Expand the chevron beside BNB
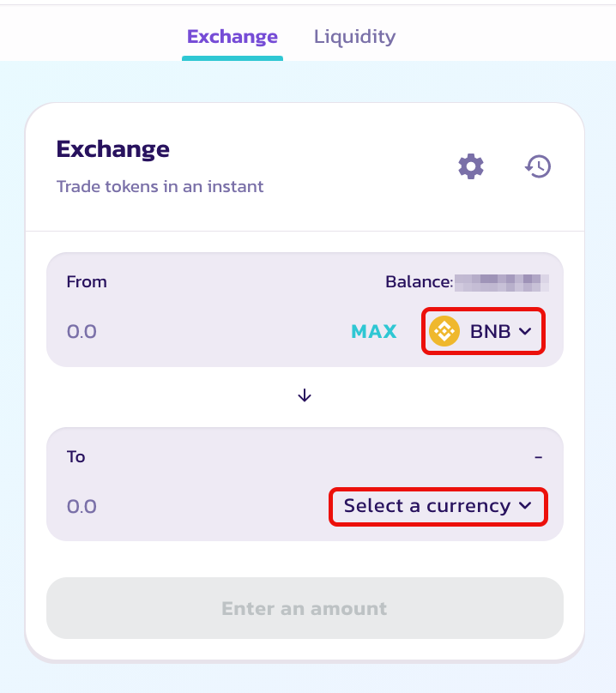Image resolution: width=616 pixels, height=693 pixels. click(x=525, y=331)
